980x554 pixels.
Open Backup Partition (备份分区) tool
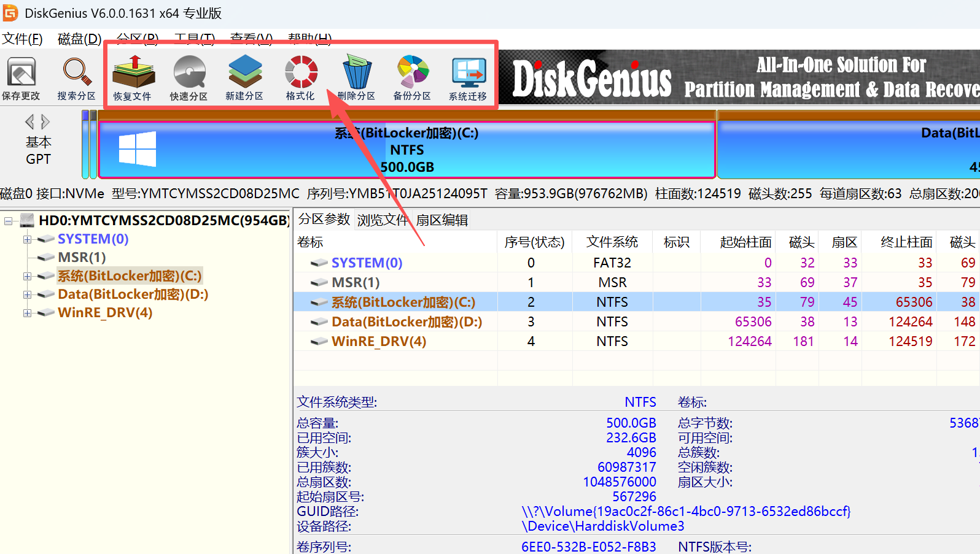pos(412,79)
